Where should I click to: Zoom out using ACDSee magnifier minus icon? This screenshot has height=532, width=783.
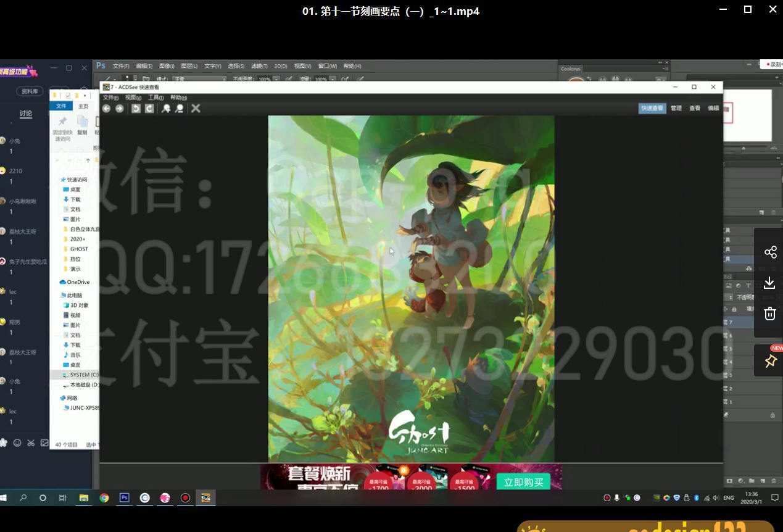coord(180,109)
